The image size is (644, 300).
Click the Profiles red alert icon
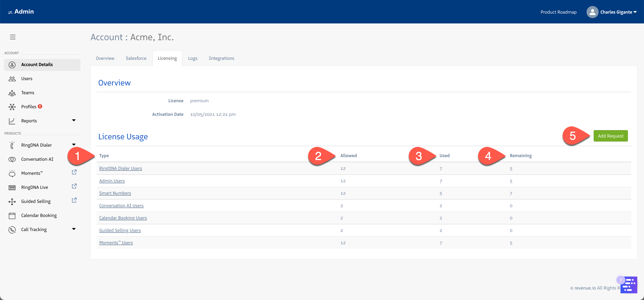[x=40, y=106]
